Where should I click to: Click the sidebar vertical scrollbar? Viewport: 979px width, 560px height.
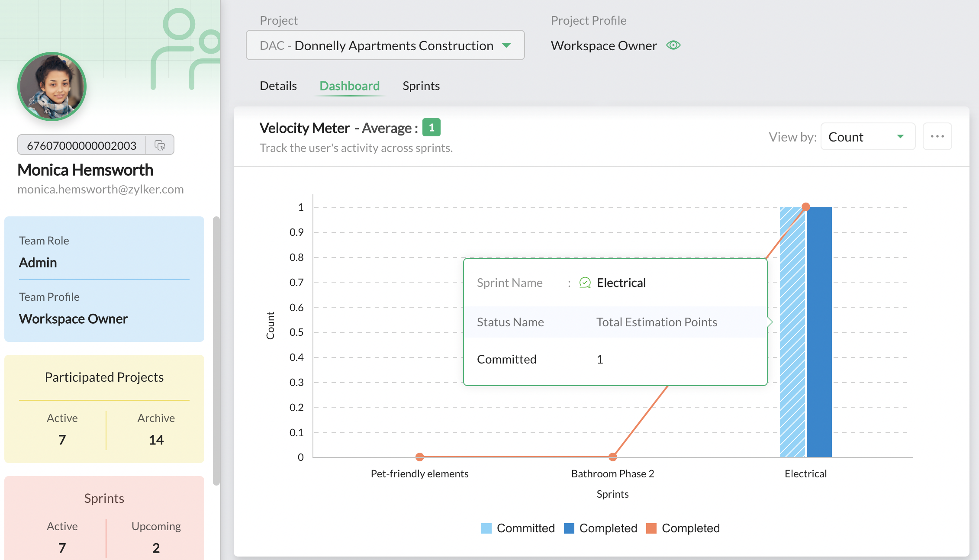[216, 351]
